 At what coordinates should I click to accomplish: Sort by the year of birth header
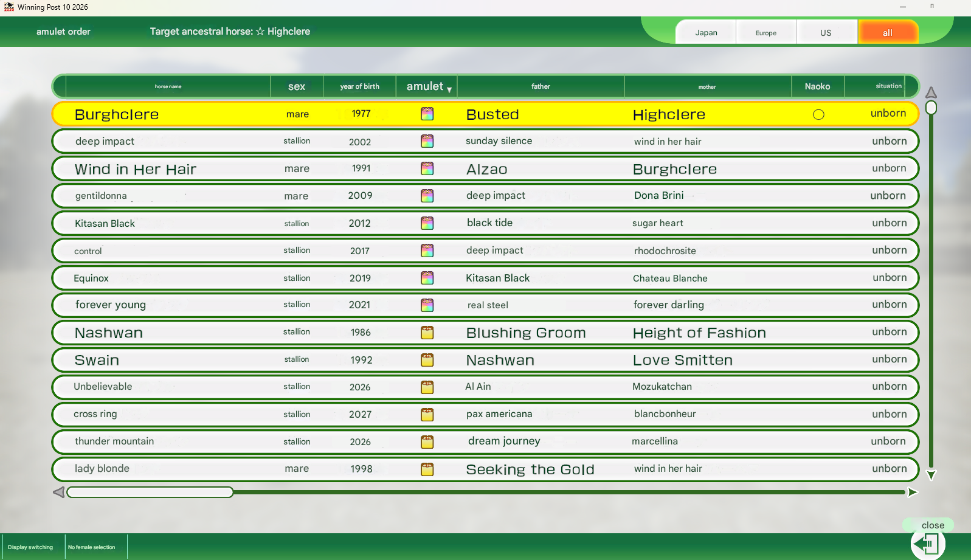click(360, 86)
